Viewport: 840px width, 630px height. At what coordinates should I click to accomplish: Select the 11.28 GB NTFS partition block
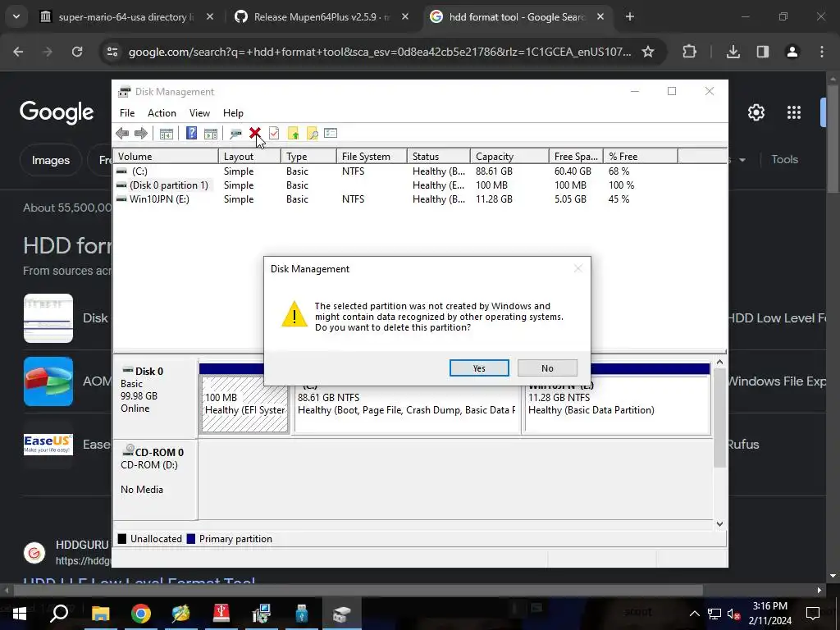coord(617,404)
